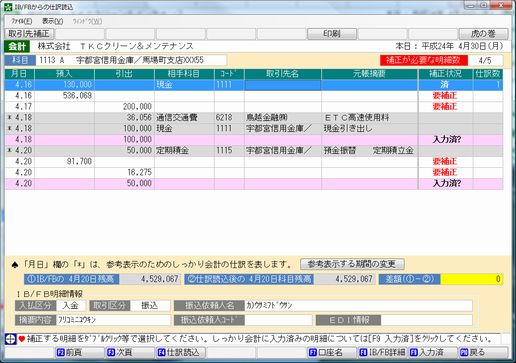Image resolution: width=516 pixels, height=363 pixels.
Task: Click F8 IB/FB詳細 button
Action: (x=382, y=352)
